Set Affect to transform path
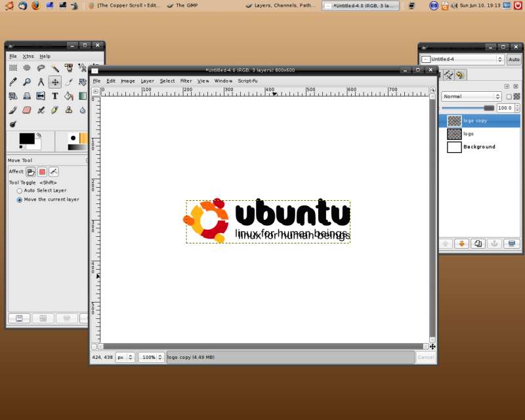 [x=54, y=172]
